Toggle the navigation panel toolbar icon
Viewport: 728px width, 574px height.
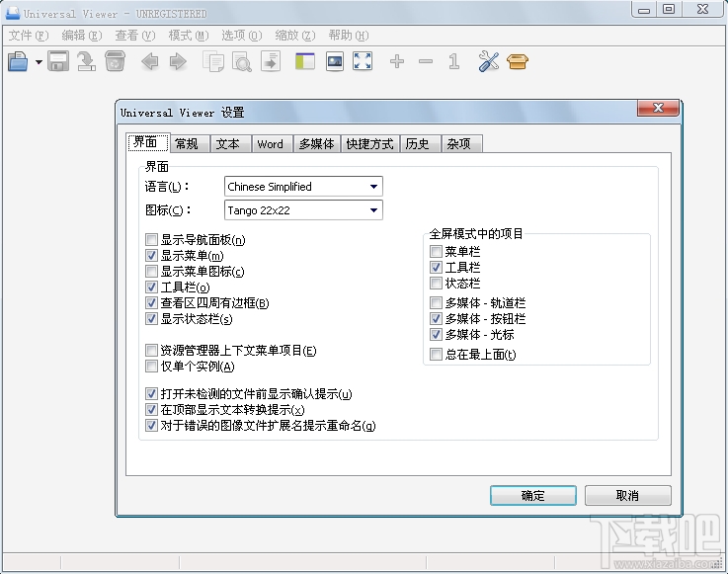tap(305, 61)
